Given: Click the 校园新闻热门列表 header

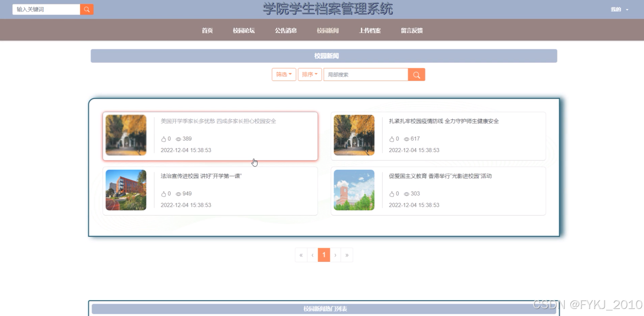Looking at the screenshot, I should click(x=324, y=309).
